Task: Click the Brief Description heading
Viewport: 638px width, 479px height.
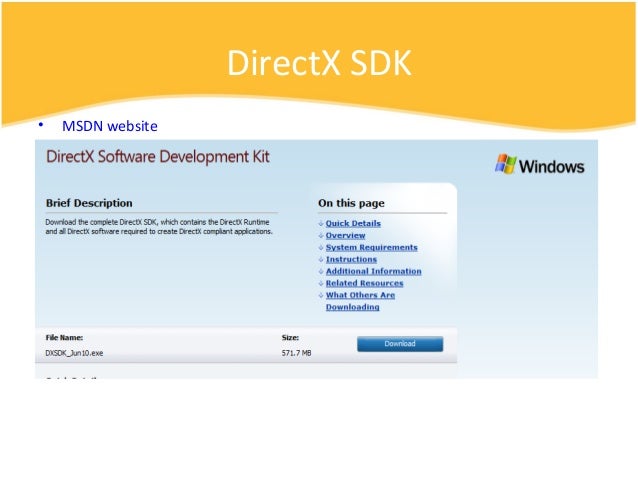Action: point(89,203)
